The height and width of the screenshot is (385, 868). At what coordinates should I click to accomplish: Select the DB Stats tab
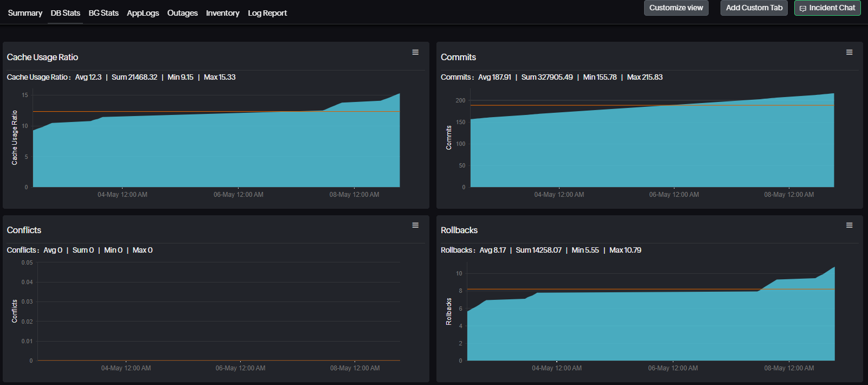tap(65, 13)
